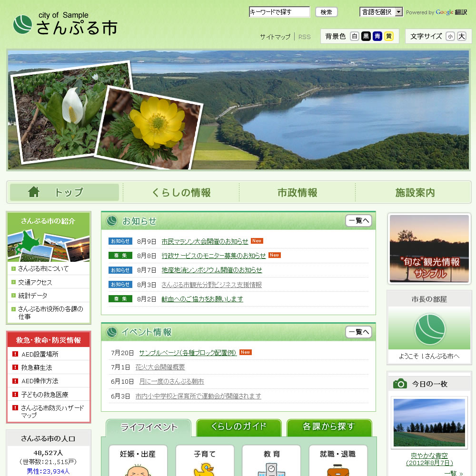Viewport: 476px width, 476px height.
Task: Open the 言語を選択 language dropdown
Action: pos(381,11)
